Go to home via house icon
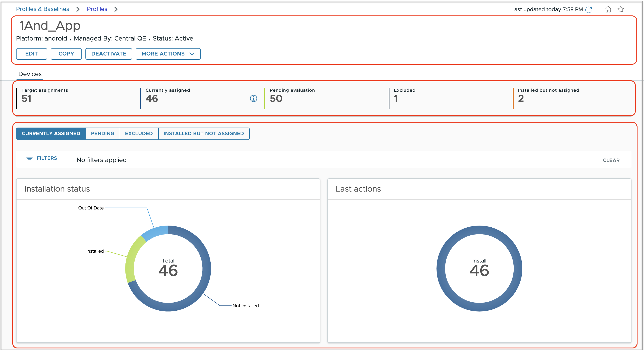Screen dimensions: 644x350 click(x=608, y=9)
